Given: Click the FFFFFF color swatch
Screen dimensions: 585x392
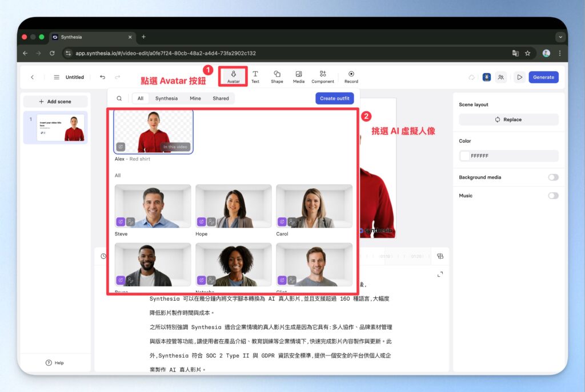Looking at the screenshot, I should 465,156.
